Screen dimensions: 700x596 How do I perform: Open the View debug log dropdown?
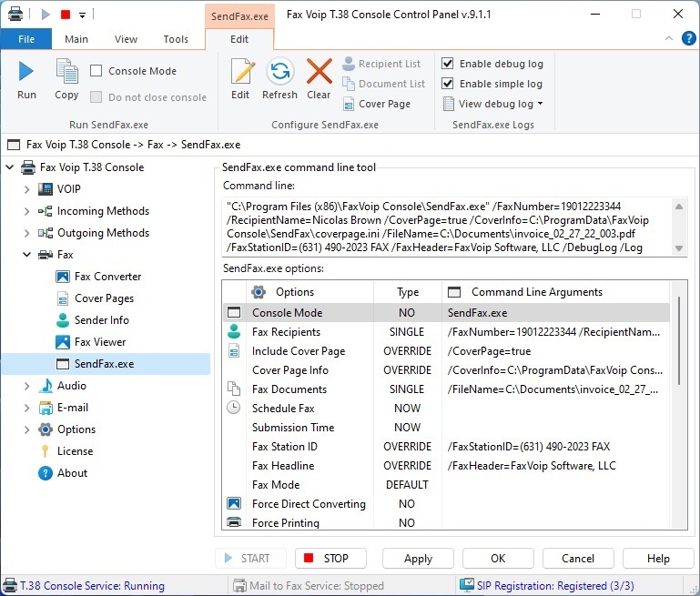coord(493,104)
